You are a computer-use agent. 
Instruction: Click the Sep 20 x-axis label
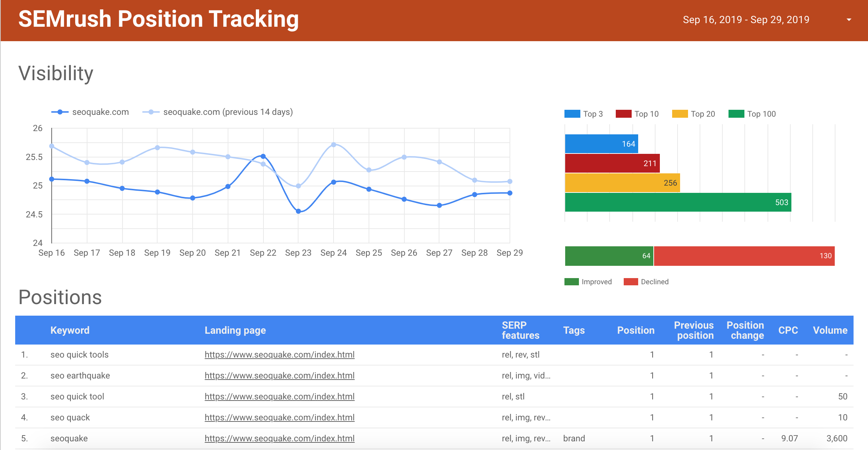193,253
